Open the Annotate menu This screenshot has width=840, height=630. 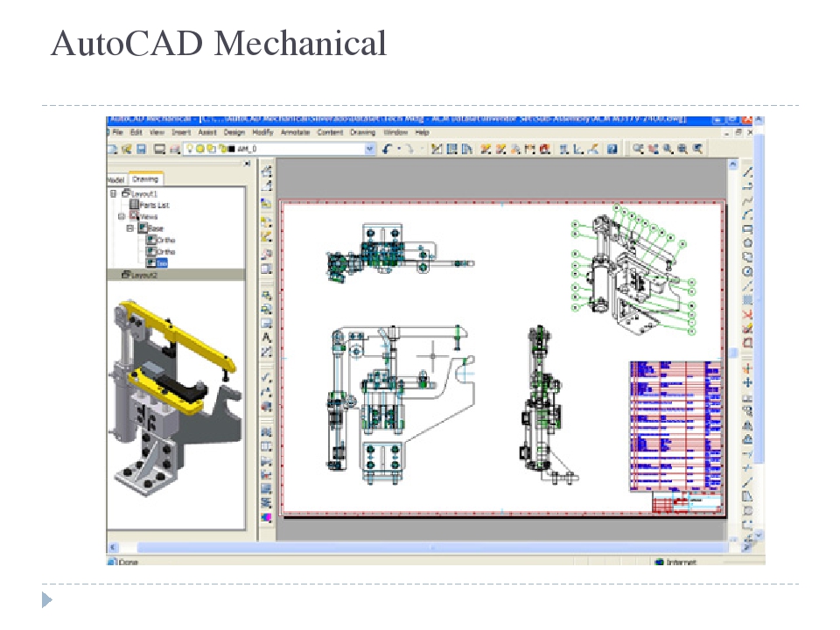tap(295, 132)
